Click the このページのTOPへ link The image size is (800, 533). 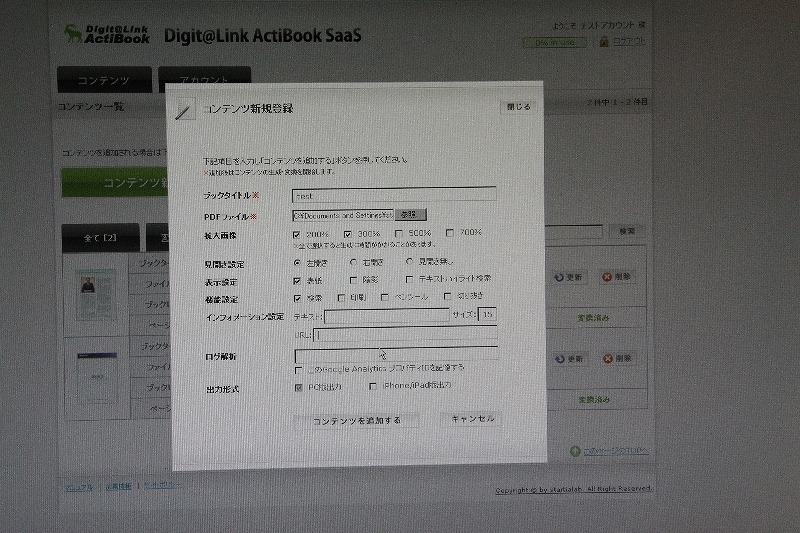(x=615, y=451)
